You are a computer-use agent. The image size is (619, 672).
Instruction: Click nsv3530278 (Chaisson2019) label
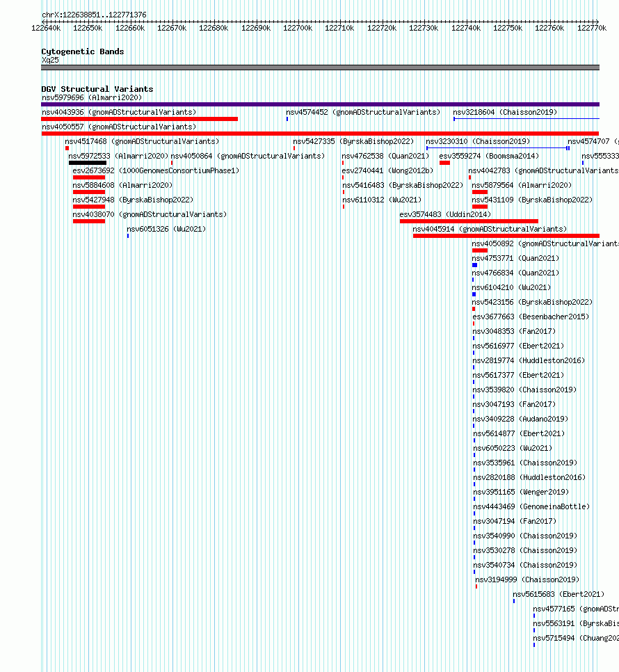[526, 550]
